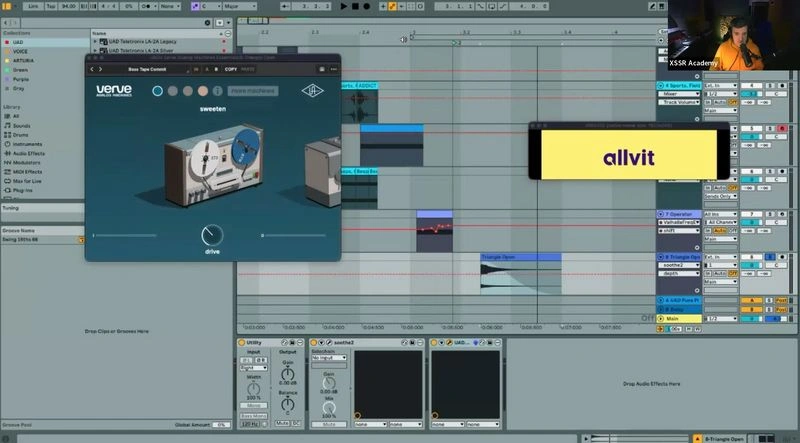Image resolution: width=800 pixels, height=443 pixels.
Task: Open the Verve three-dots options menu
Action: [x=334, y=69]
